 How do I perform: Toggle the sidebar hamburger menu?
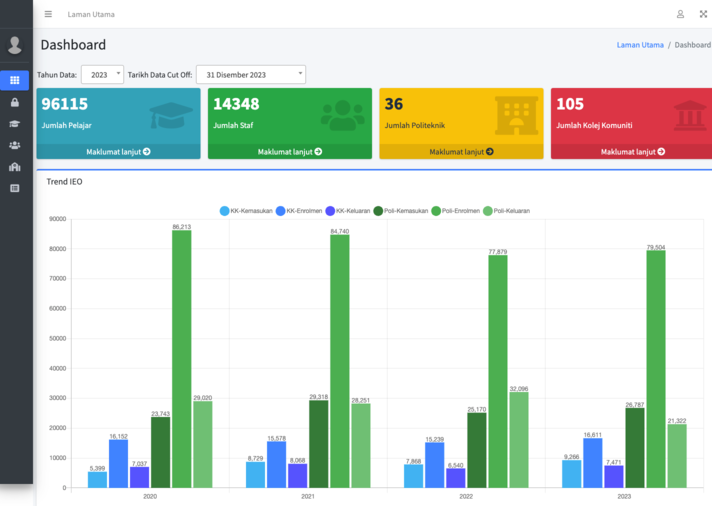point(48,14)
